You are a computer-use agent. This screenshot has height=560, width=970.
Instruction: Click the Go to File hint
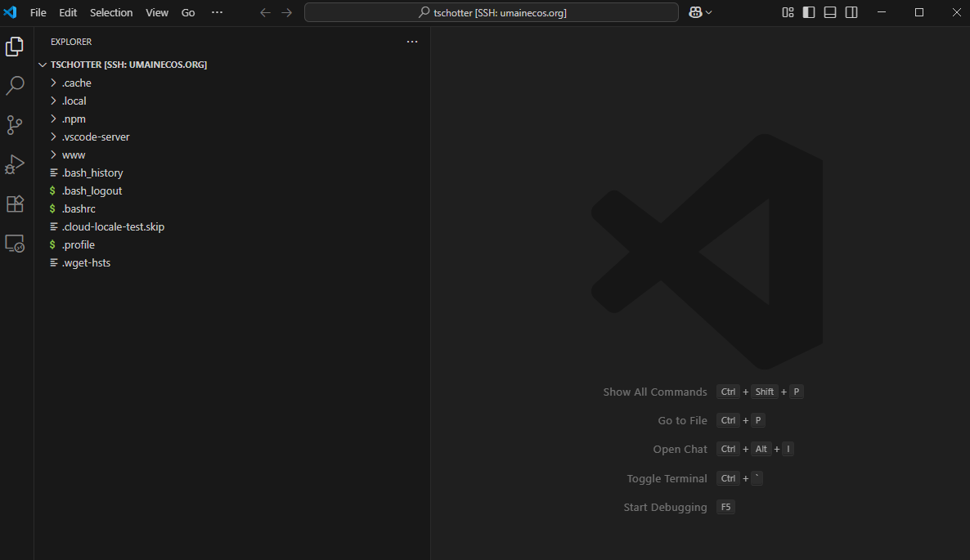click(x=682, y=420)
